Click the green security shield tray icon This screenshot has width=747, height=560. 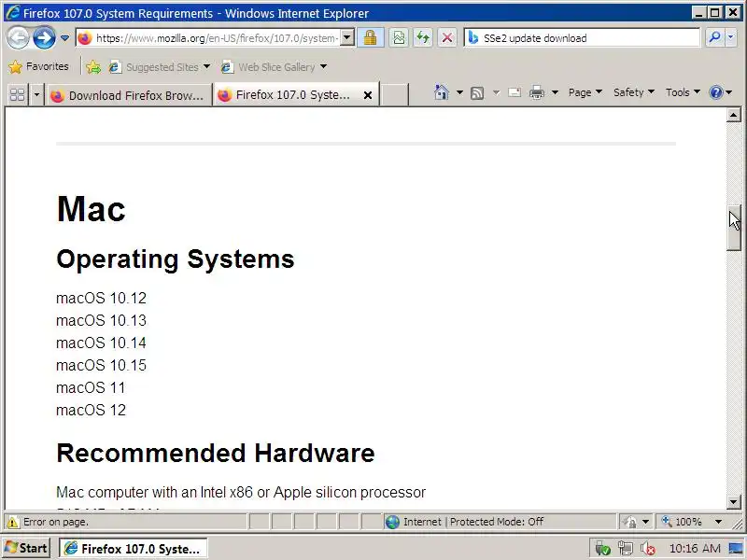[x=602, y=549]
